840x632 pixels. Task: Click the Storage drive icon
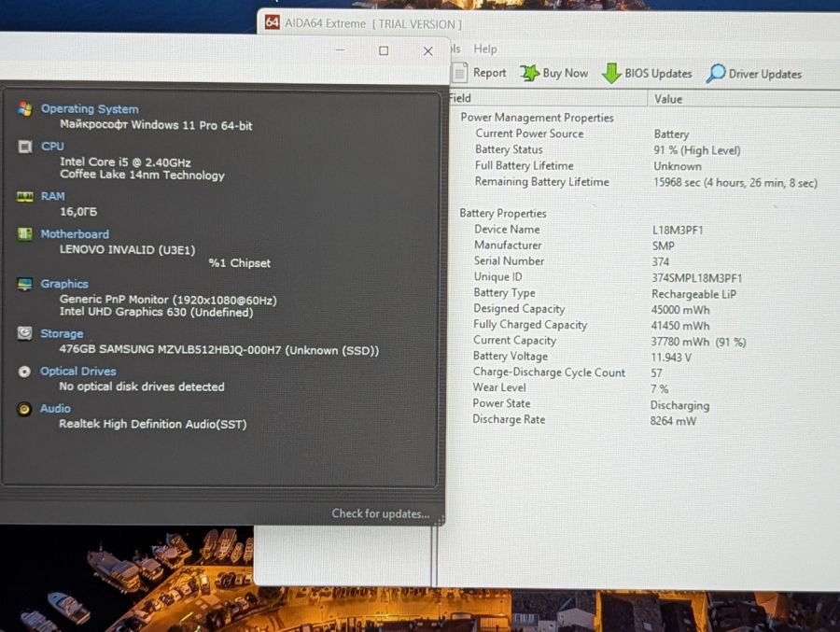pos(24,333)
